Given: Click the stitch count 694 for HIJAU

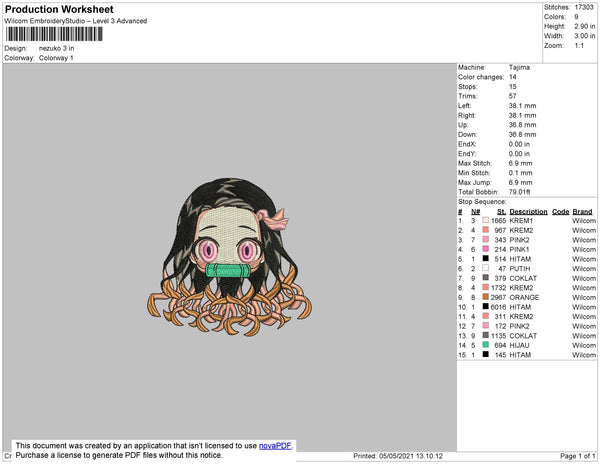Looking at the screenshot, I should click(x=500, y=345).
